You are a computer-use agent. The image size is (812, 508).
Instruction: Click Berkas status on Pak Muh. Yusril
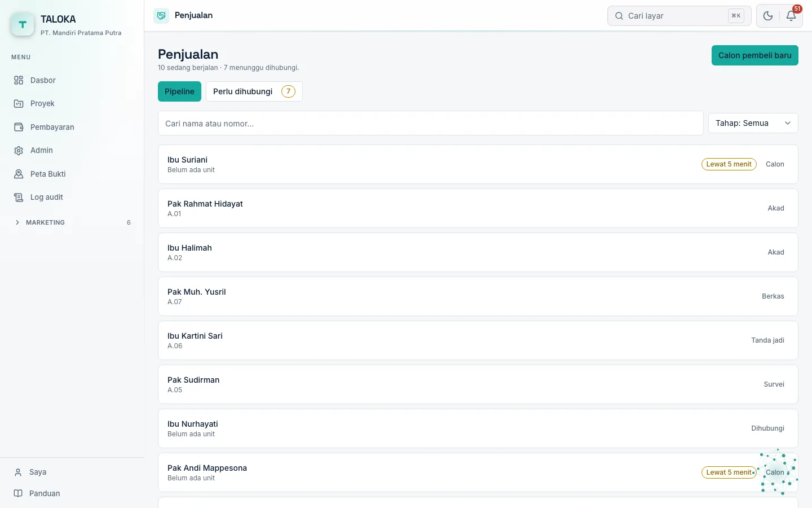click(x=773, y=296)
